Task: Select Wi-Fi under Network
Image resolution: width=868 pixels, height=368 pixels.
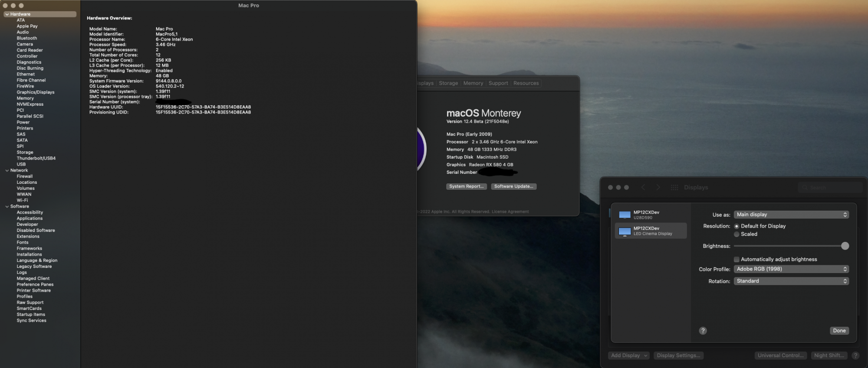Action: [22, 200]
